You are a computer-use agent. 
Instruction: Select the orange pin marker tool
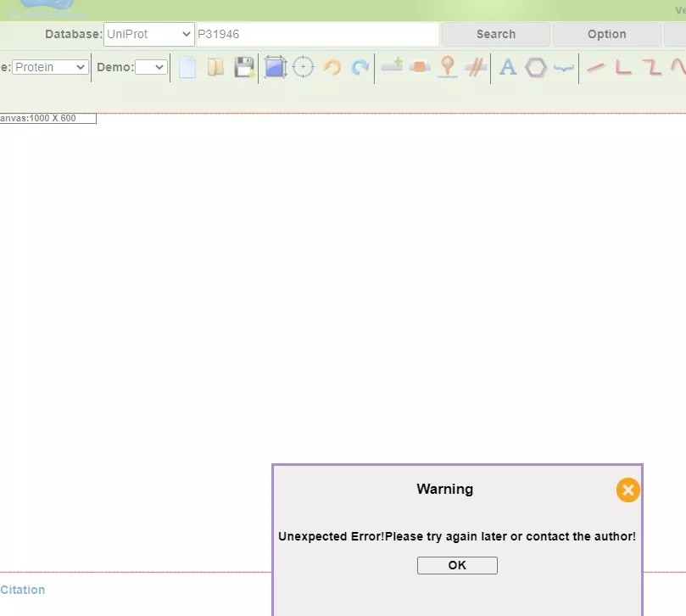tap(448, 67)
